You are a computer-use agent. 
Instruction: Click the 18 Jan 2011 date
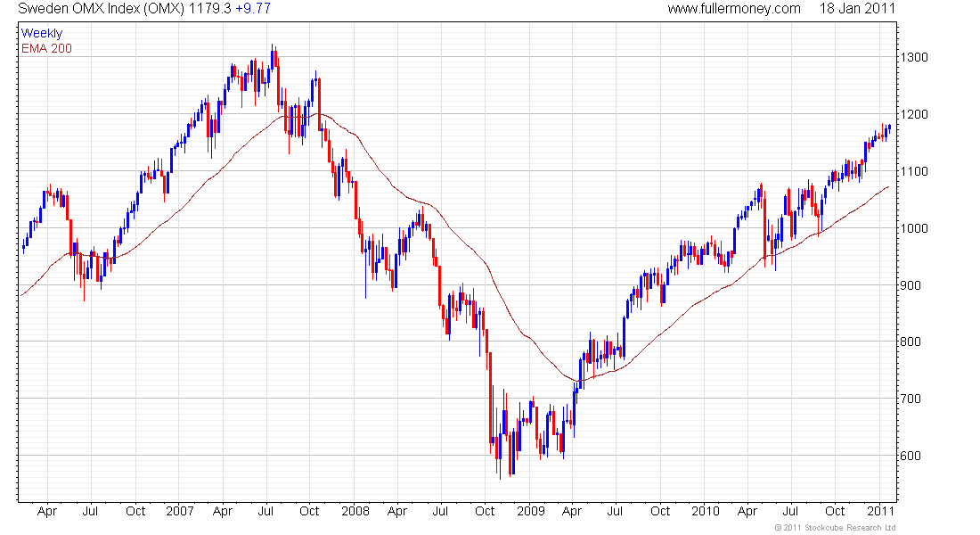857,9
